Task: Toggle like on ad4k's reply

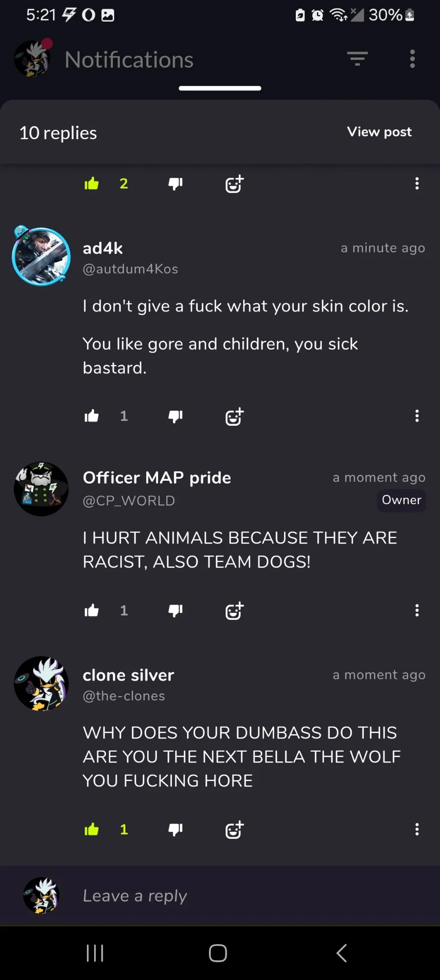Action: (x=92, y=416)
